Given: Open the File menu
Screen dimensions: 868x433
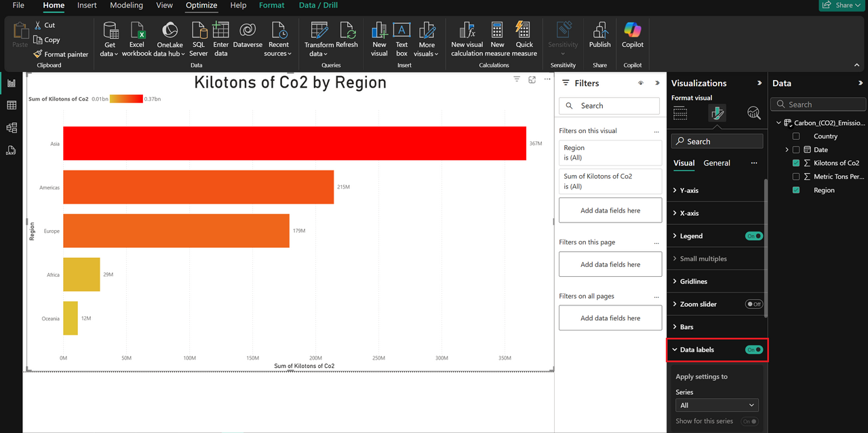Looking at the screenshot, I should [18, 5].
